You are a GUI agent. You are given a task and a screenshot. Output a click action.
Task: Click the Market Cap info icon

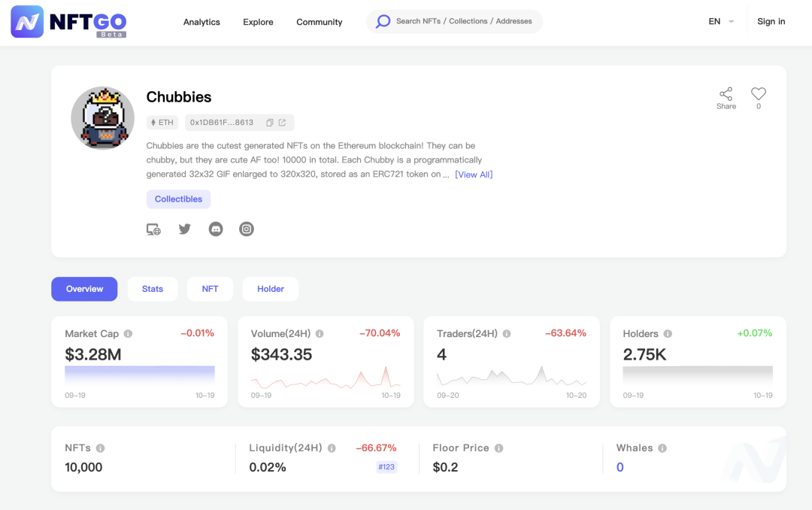[x=128, y=334]
